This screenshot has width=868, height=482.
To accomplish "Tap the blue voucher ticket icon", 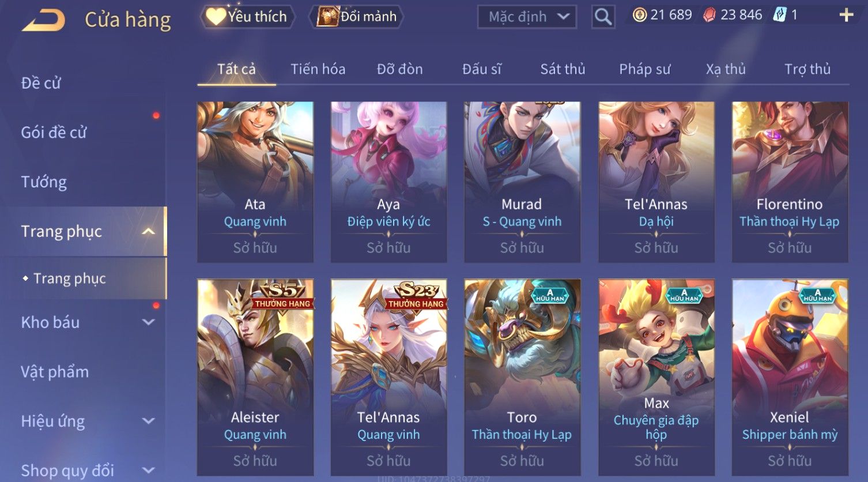I will [779, 15].
